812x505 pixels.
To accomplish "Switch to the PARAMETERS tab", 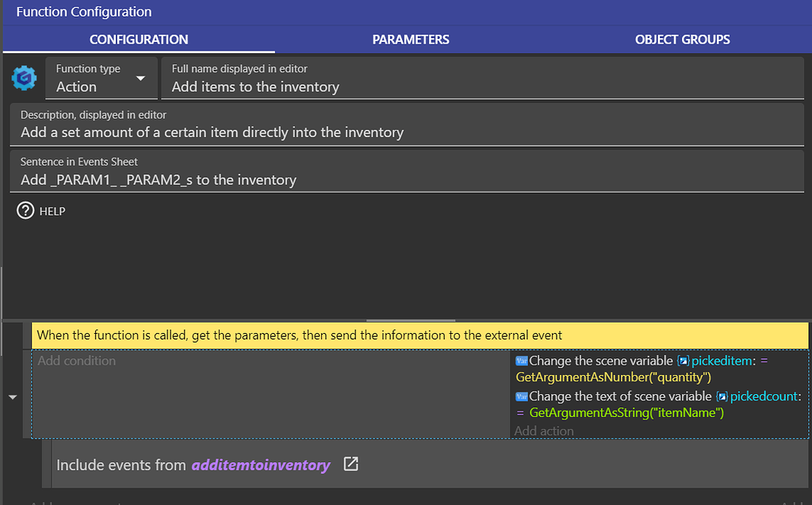I will tap(411, 39).
